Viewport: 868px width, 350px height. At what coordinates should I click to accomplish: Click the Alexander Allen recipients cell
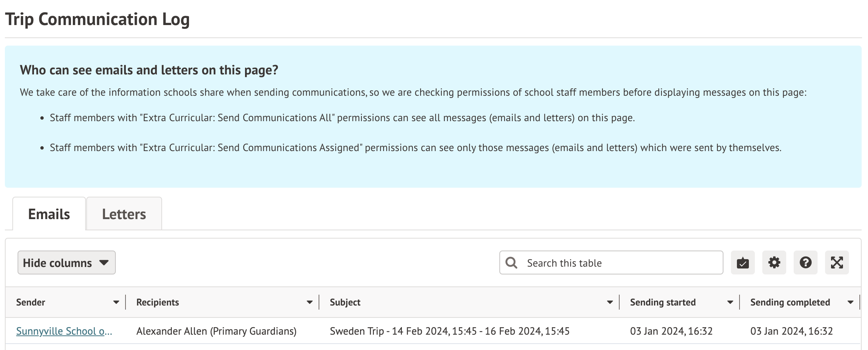pyautogui.click(x=216, y=331)
